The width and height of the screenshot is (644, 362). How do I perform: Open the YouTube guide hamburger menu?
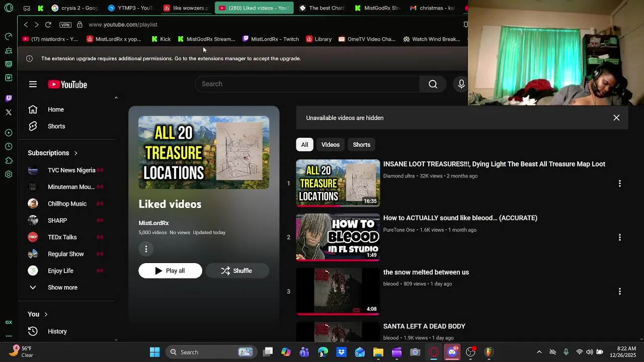(33, 84)
